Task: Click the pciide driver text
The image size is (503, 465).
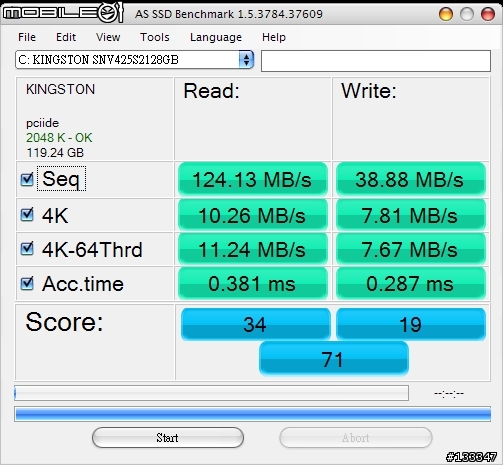Action: coord(42,123)
